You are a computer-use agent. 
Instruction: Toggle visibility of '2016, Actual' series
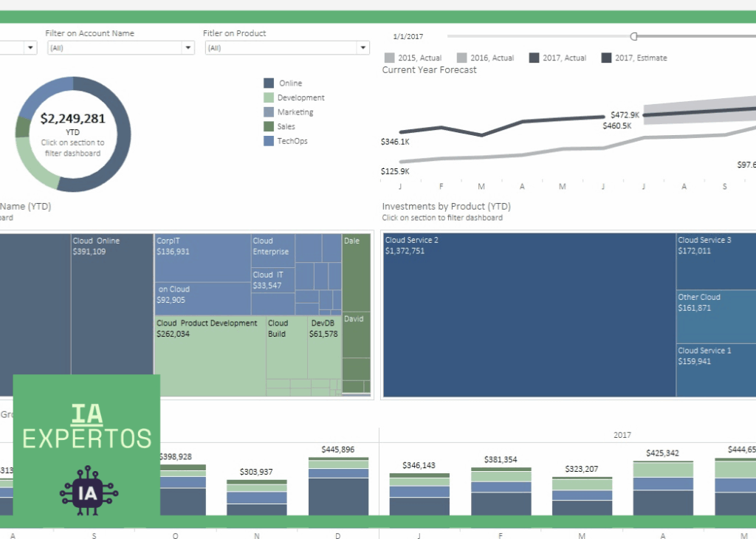click(x=461, y=57)
